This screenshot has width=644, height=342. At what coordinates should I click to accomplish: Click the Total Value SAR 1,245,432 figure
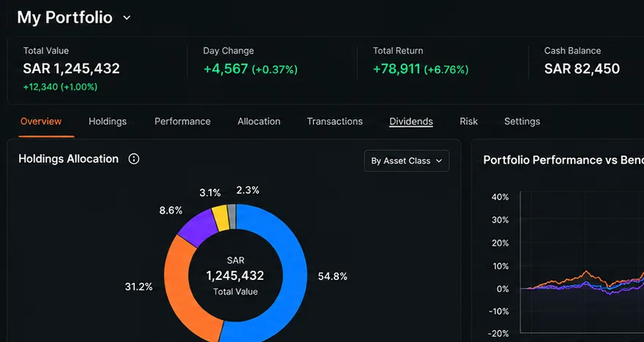72,69
